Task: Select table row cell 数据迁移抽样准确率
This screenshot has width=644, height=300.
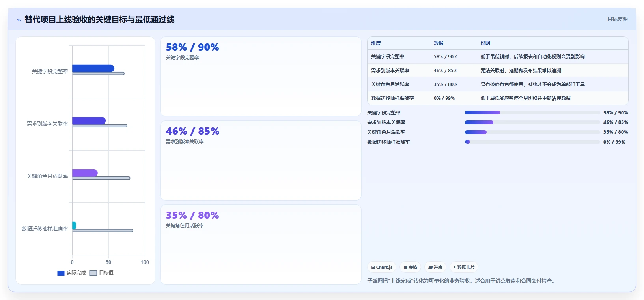Action: (x=392, y=98)
